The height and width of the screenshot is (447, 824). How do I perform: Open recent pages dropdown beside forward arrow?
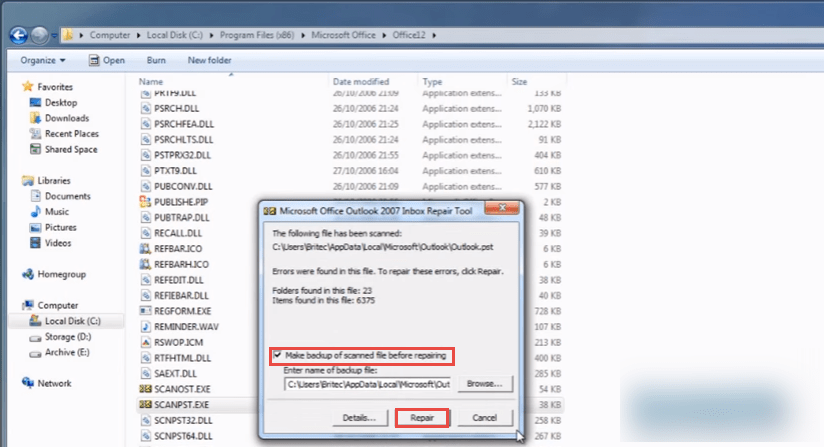pyautogui.click(x=54, y=36)
